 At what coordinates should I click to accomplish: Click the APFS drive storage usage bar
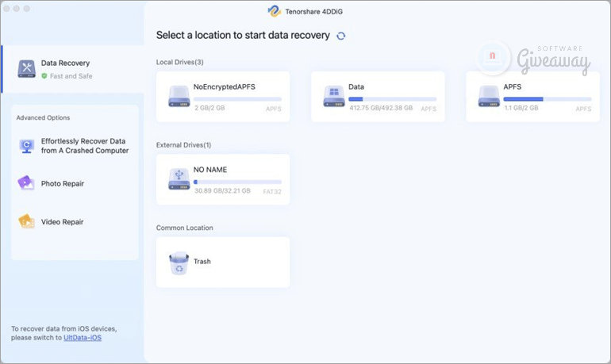[547, 99]
